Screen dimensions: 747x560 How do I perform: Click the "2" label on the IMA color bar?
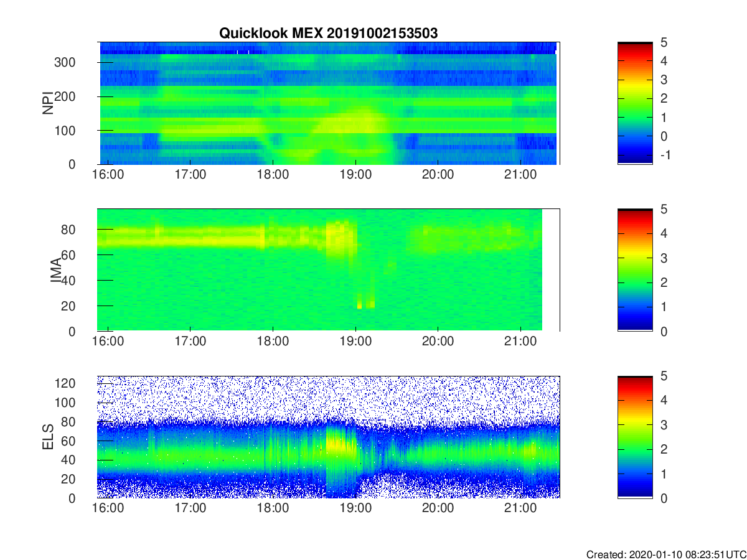(663, 282)
